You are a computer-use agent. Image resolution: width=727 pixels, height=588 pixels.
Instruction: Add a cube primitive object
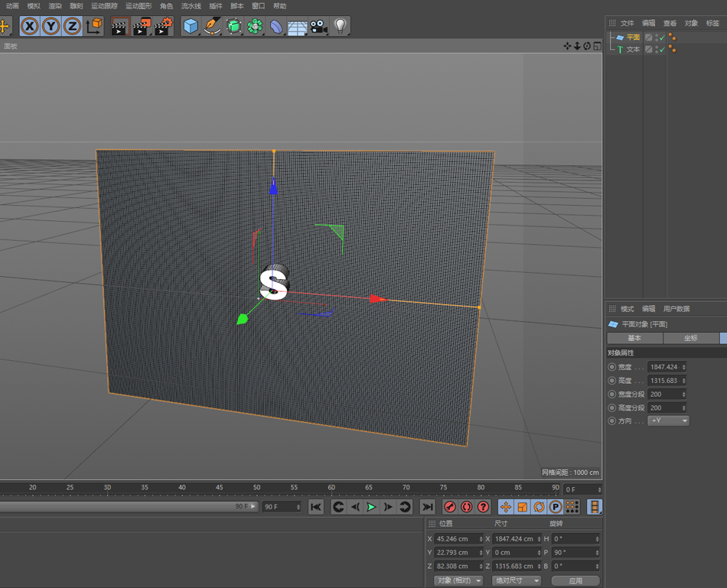tap(191, 27)
